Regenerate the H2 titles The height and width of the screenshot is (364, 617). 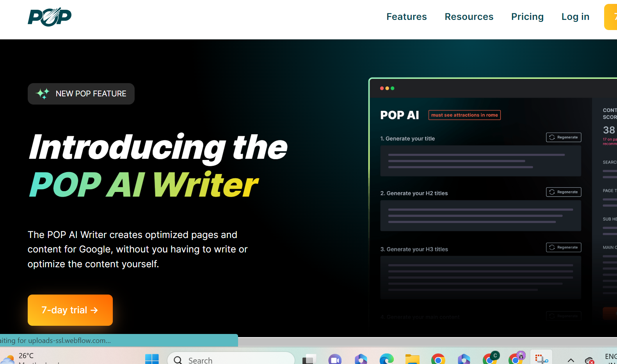point(564,192)
